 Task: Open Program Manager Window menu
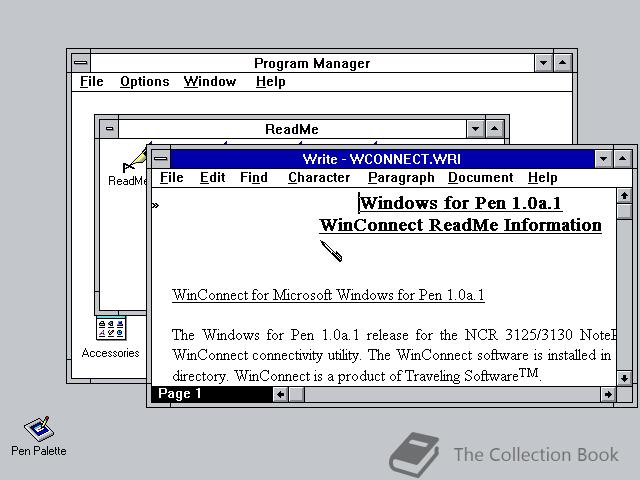point(210,82)
